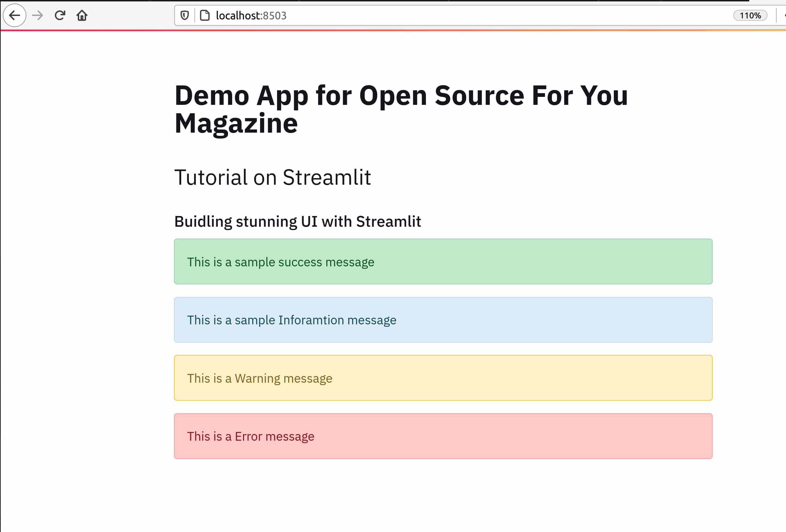Click the 'Open Source For You' title text
The width and height of the screenshot is (786, 532).
pos(493,95)
